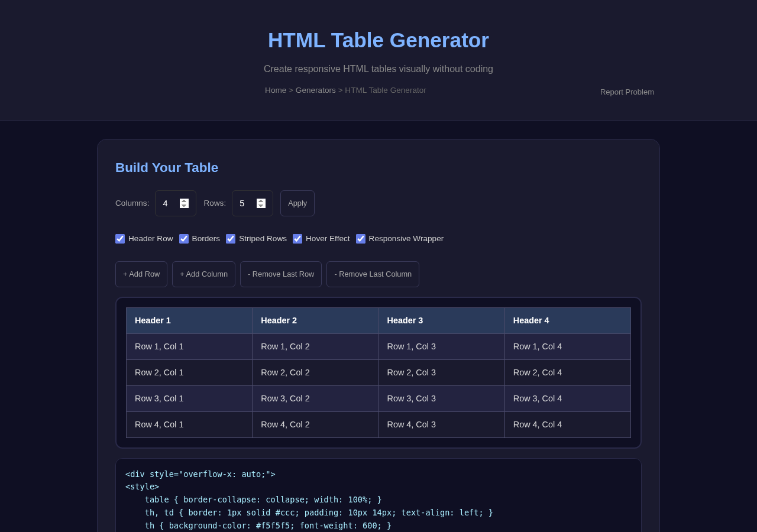Click the 'Create responsive HTML tables' subtitle
The width and height of the screenshot is (757, 532).
point(378,69)
